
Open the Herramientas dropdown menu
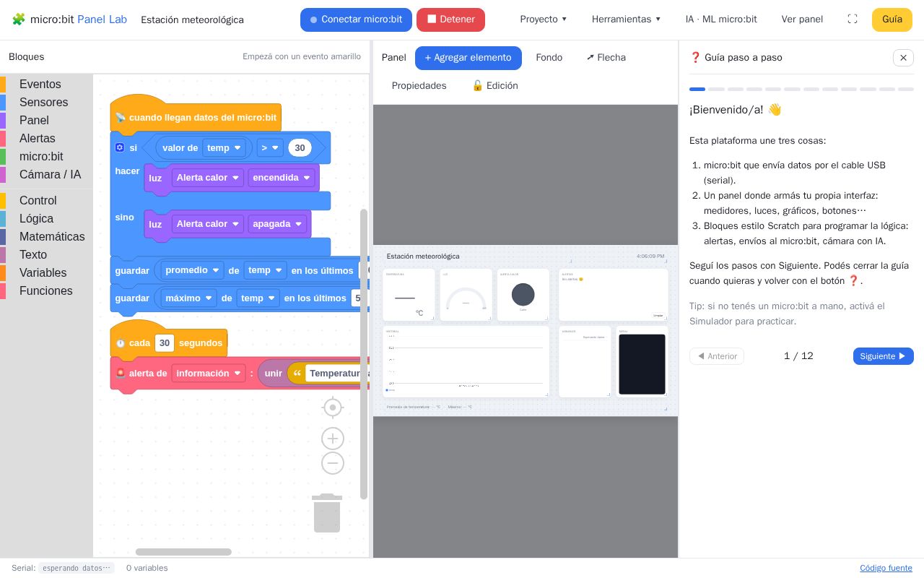pyautogui.click(x=626, y=20)
